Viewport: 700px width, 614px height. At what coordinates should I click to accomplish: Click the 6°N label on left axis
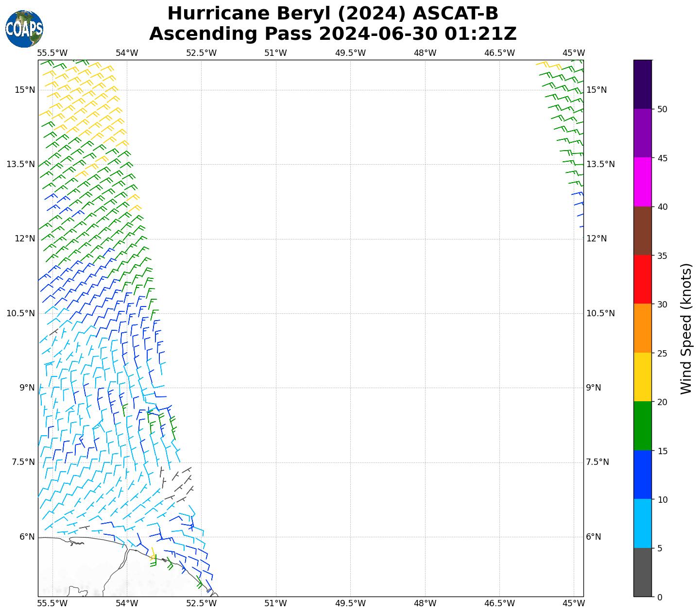pos(27,537)
